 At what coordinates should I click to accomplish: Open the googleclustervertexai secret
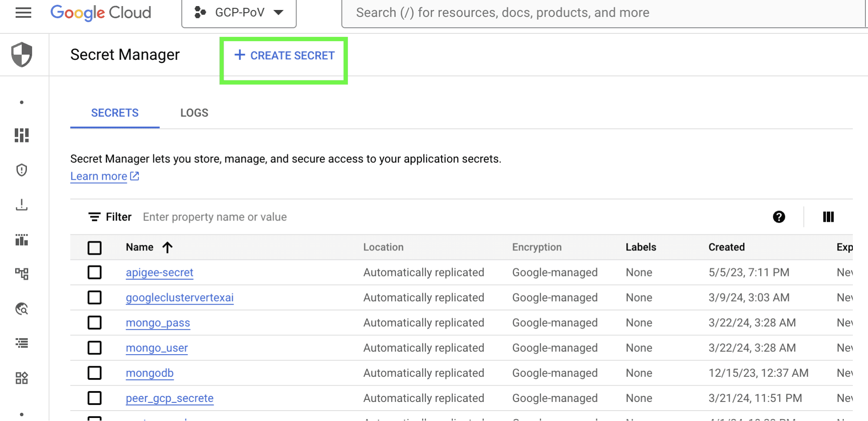(x=180, y=298)
